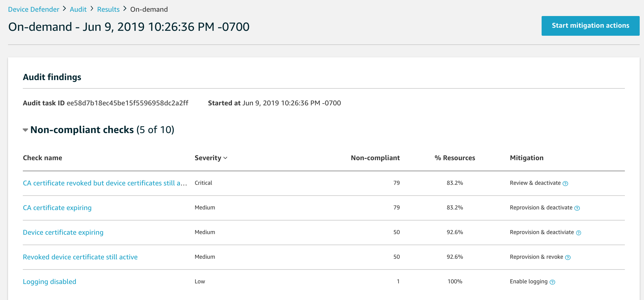Open CA certificate revoked check details
This screenshot has height=300, width=644.
(x=105, y=183)
